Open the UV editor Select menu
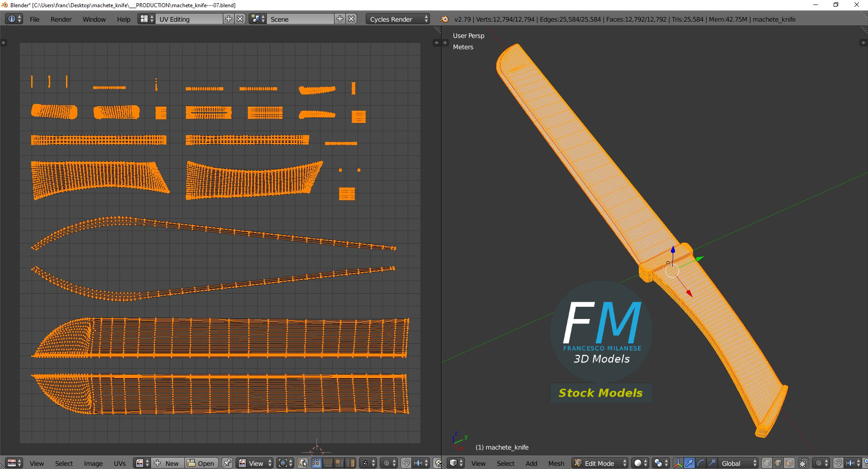 [64, 463]
